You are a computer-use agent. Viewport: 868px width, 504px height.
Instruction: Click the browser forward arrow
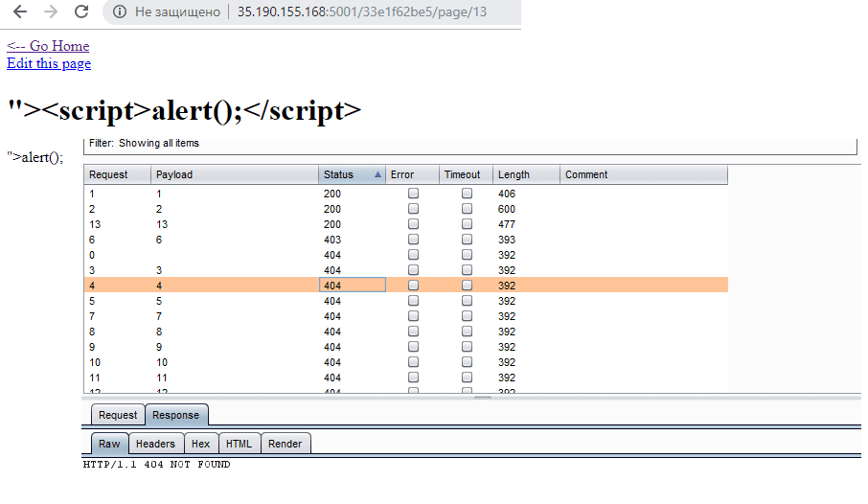click(x=51, y=12)
